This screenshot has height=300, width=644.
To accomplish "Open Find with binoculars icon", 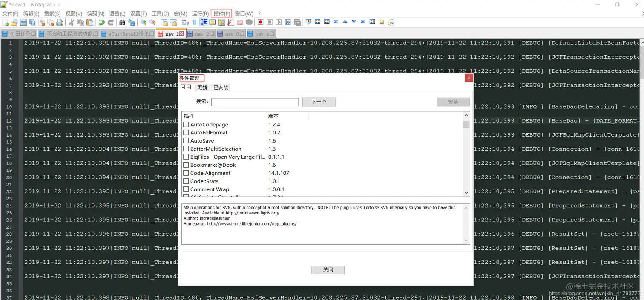I will click(122, 22).
